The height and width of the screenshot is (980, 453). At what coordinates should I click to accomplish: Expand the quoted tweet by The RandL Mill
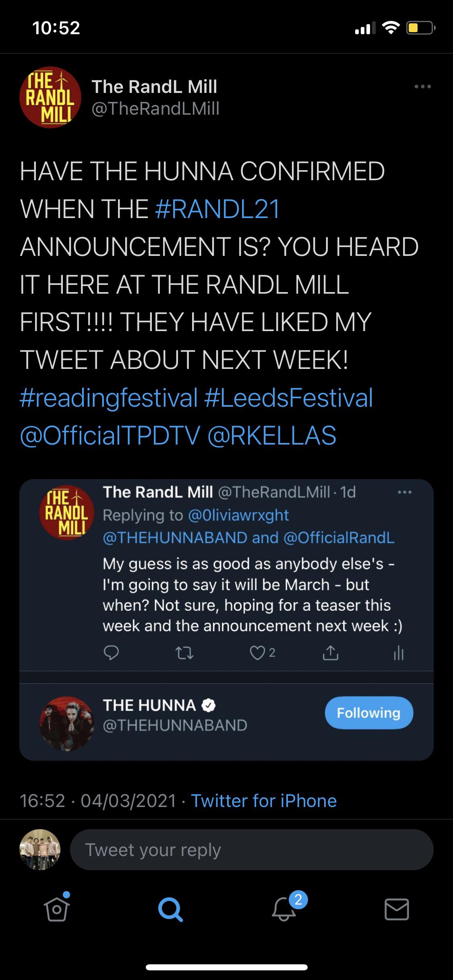coord(225,595)
